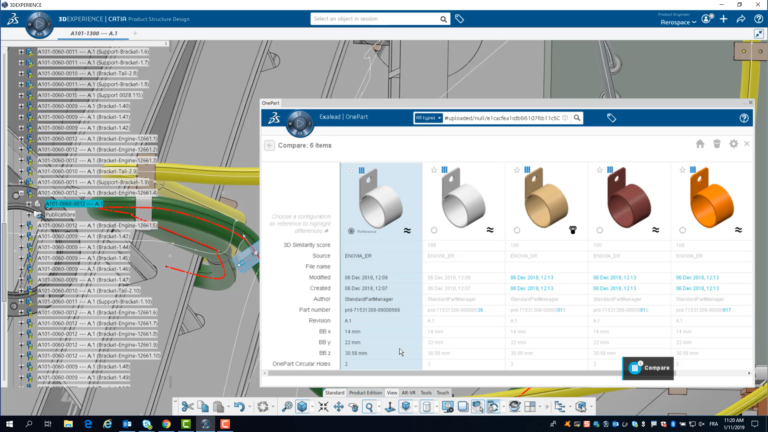
Task: Switch to the Tools tab
Action: coord(426,393)
